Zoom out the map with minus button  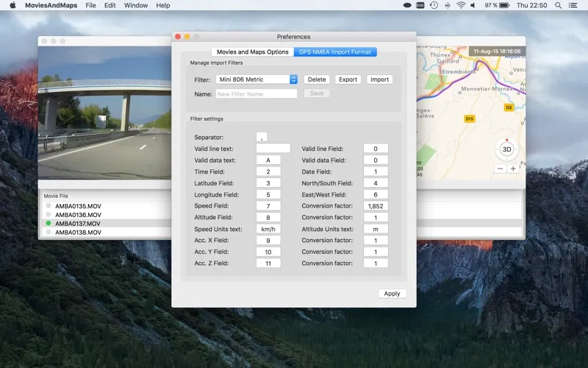[x=500, y=169]
